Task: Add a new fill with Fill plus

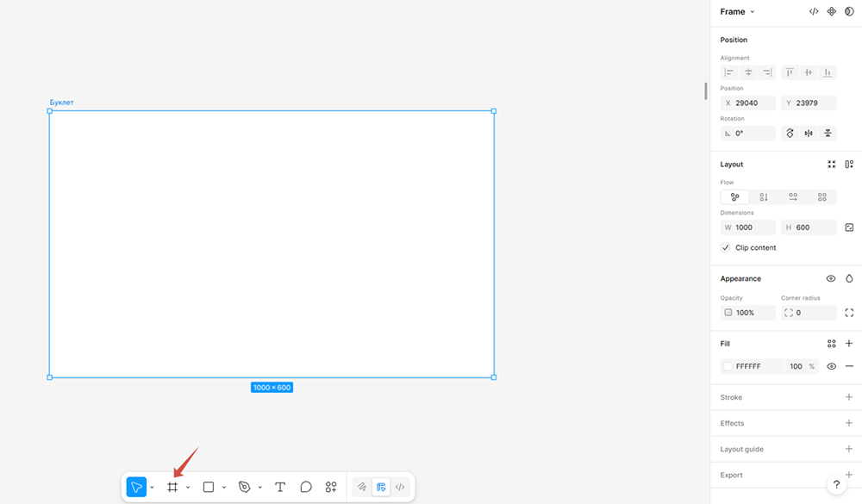Action: pos(849,344)
